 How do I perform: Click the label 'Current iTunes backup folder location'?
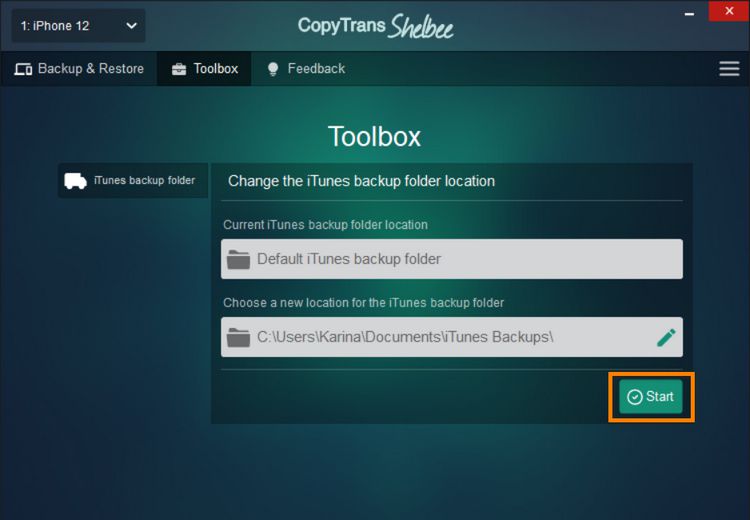pyautogui.click(x=325, y=225)
